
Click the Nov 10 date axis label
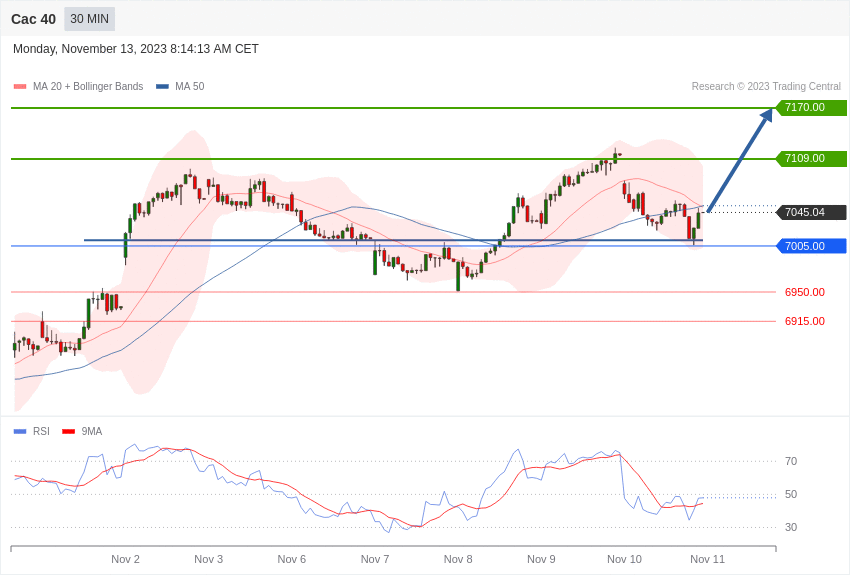624,559
